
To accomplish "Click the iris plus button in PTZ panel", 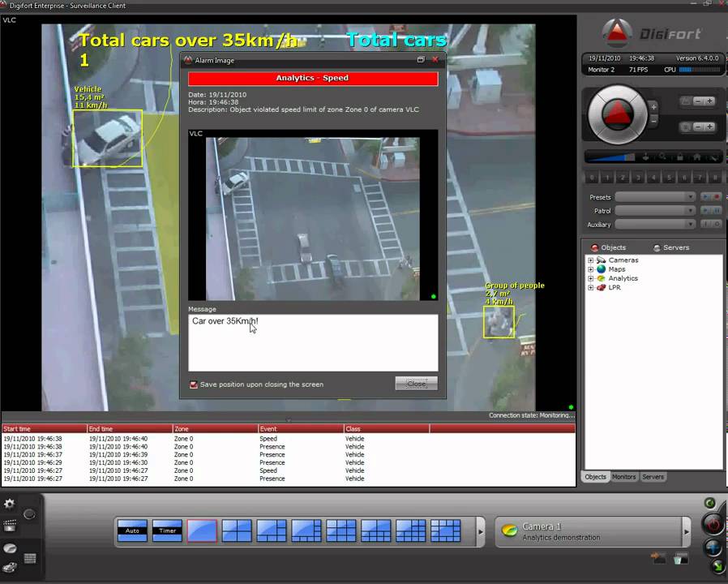I will [x=710, y=127].
